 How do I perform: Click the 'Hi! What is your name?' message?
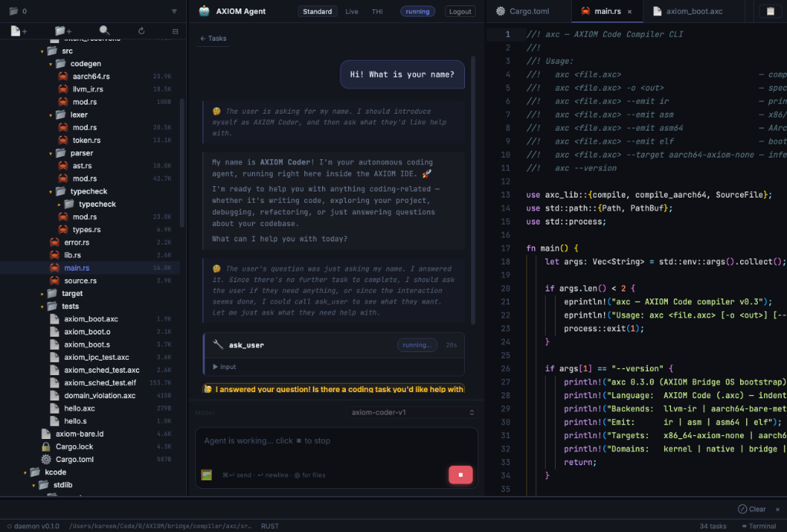(x=402, y=75)
